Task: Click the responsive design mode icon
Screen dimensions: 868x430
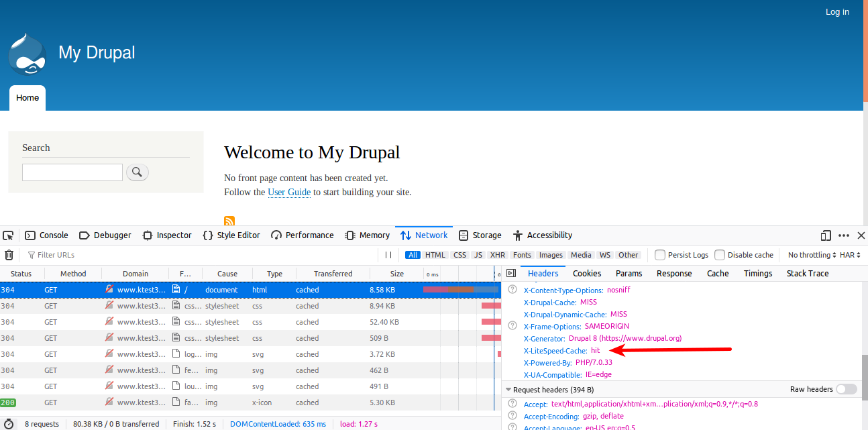Action: point(826,235)
